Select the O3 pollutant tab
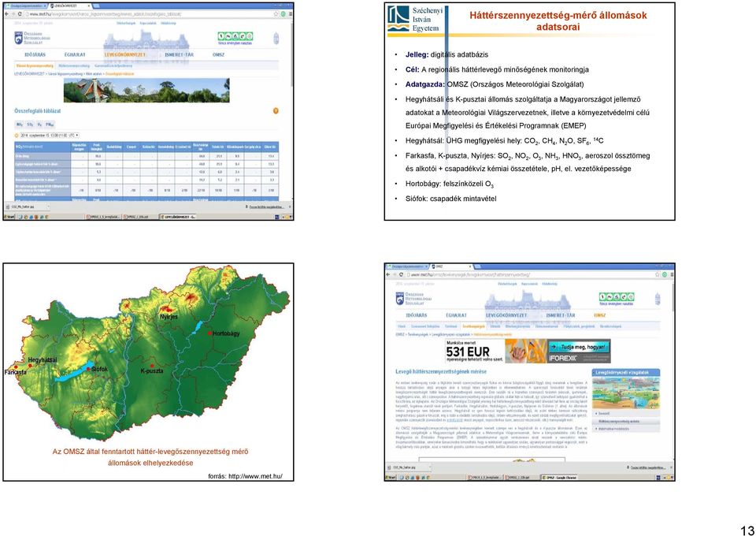This screenshot has height=536, width=756. coord(39,125)
